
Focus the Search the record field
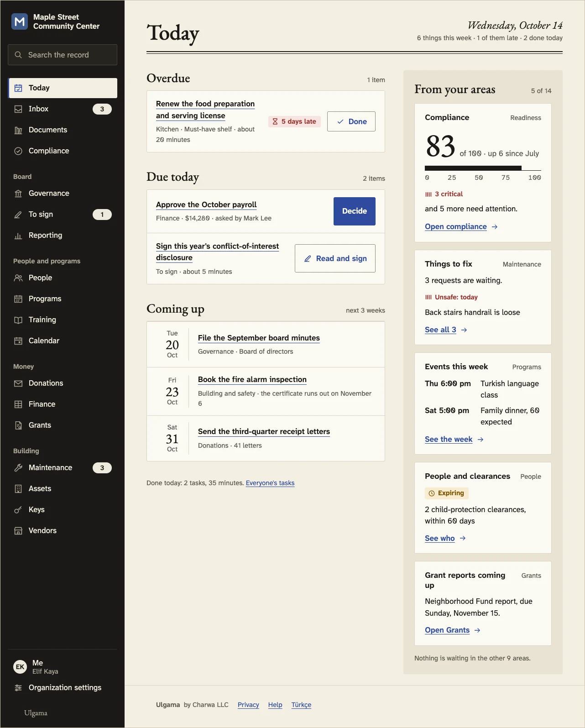coord(63,55)
